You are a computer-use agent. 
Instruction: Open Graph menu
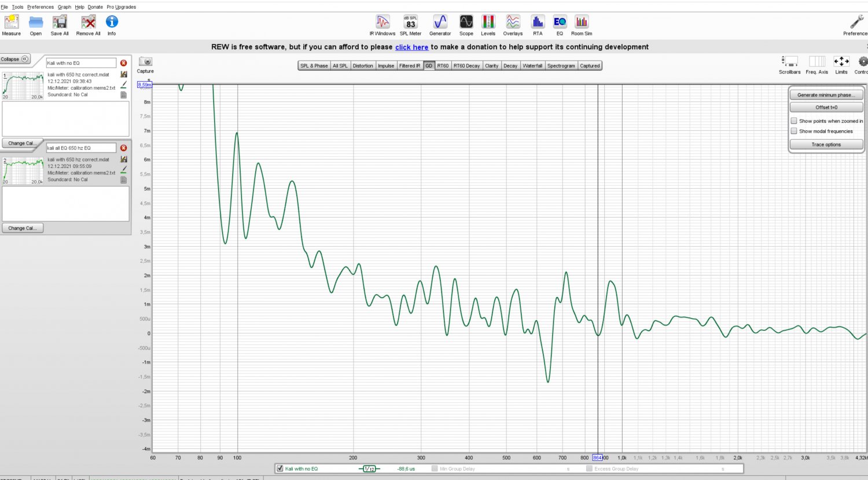[x=64, y=7]
